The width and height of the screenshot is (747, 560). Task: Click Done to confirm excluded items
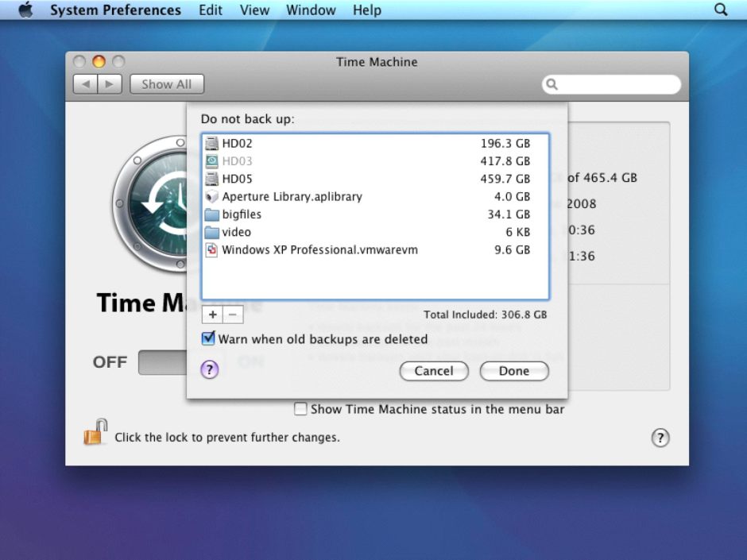click(x=513, y=371)
